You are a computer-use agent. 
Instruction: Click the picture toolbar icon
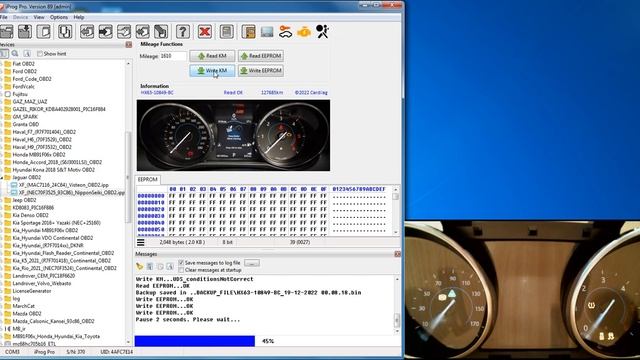(267, 31)
